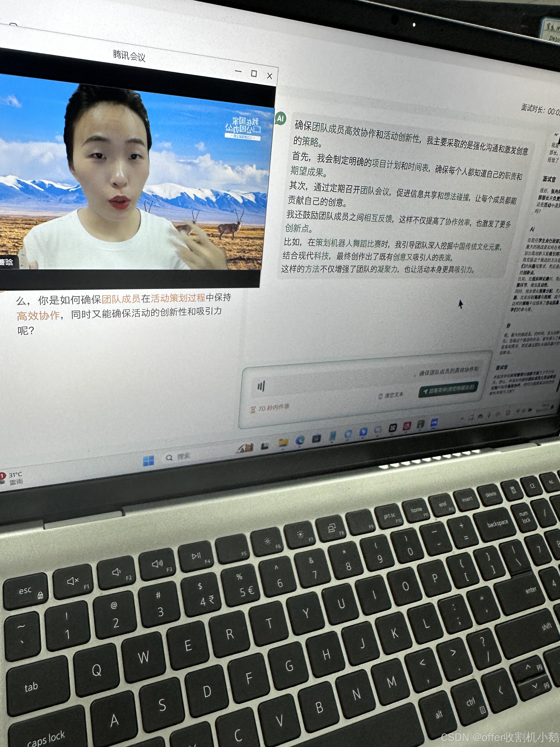Click the 清空文本 clear text button
The width and height of the screenshot is (560, 747).
[391, 395]
